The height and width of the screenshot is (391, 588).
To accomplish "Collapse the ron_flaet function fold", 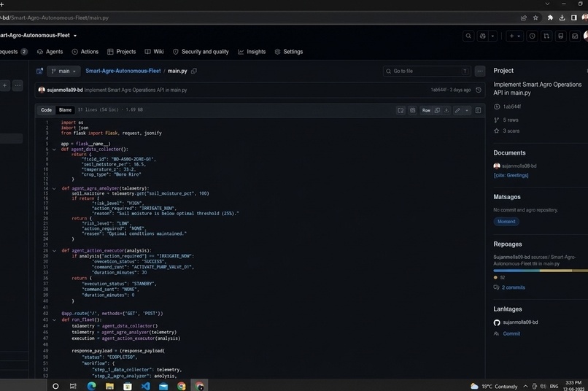I will [x=54, y=320].
